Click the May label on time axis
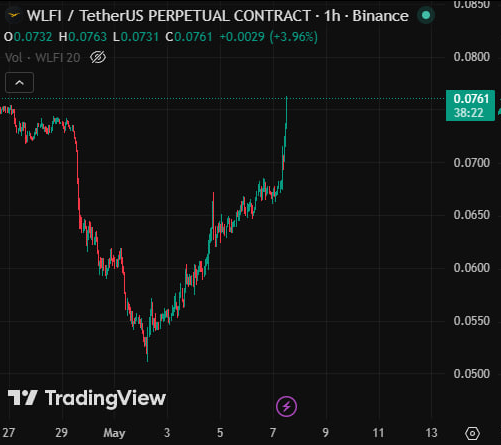 (114, 433)
